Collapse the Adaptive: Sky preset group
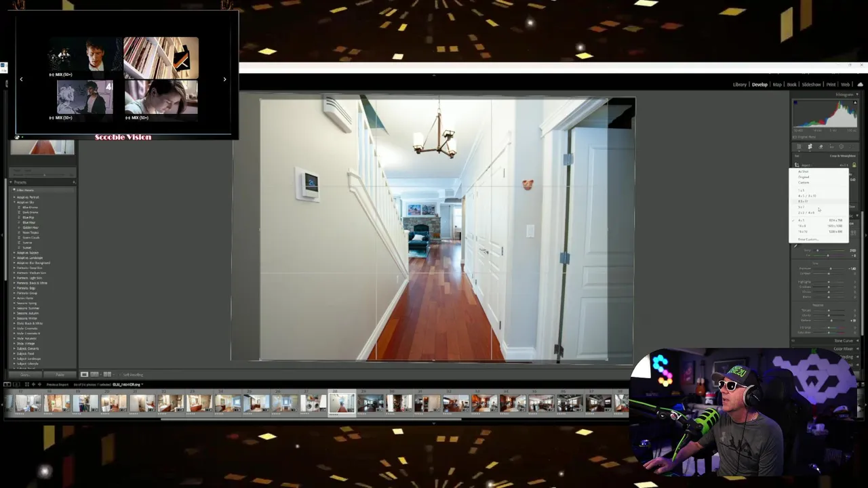This screenshot has width=868, height=488. (14, 202)
